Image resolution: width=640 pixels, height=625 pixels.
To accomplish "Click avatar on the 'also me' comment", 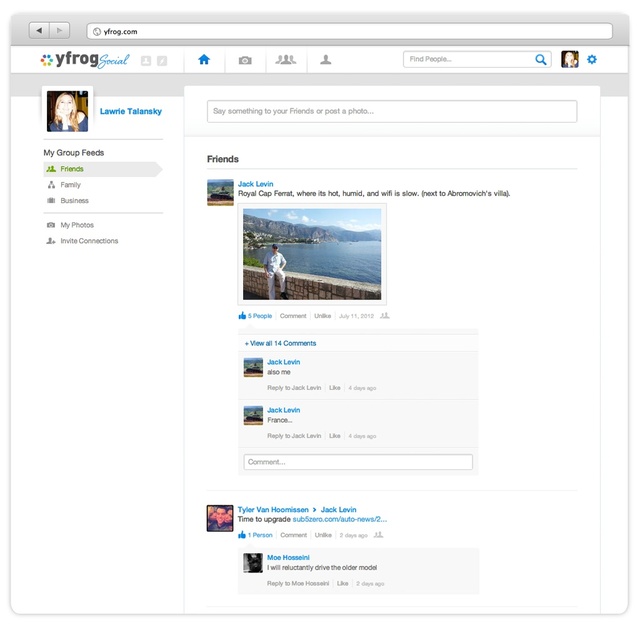I will coord(253,367).
